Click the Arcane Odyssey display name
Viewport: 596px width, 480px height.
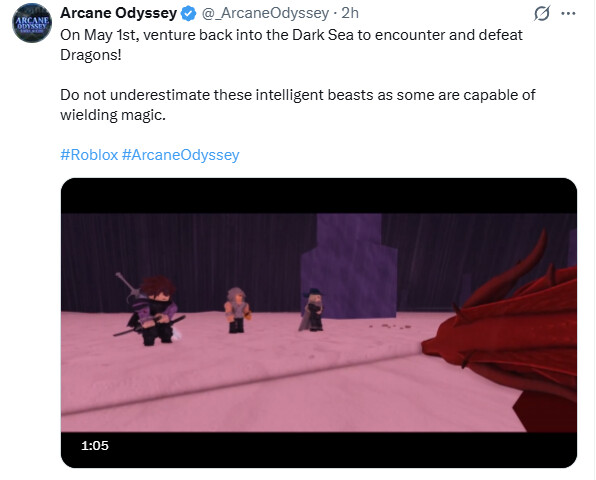tap(119, 13)
